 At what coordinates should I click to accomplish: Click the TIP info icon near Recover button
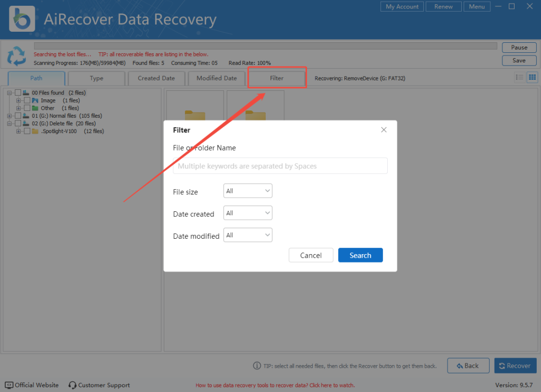point(256,366)
